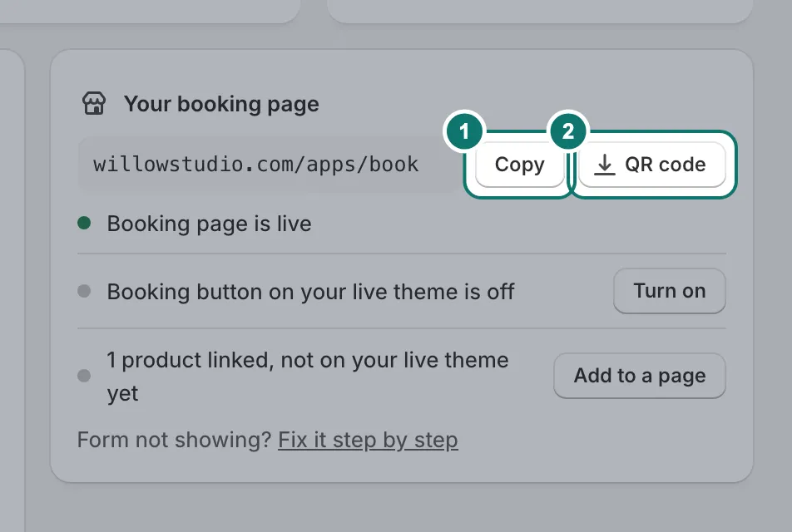Click the Add to a page button
Image resolution: width=792 pixels, height=532 pixels.
click(x=640, y=376)
